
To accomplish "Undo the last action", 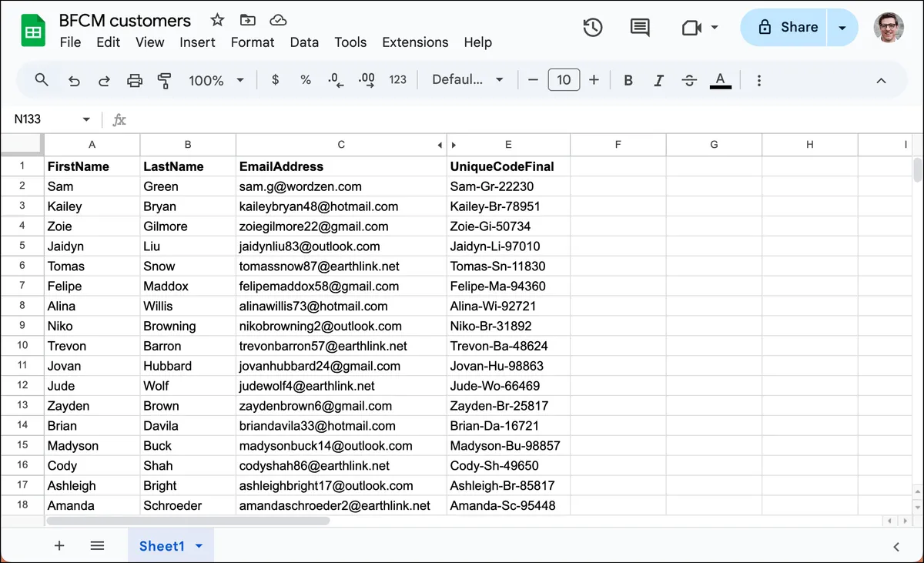I will click(x=74, y=80).
